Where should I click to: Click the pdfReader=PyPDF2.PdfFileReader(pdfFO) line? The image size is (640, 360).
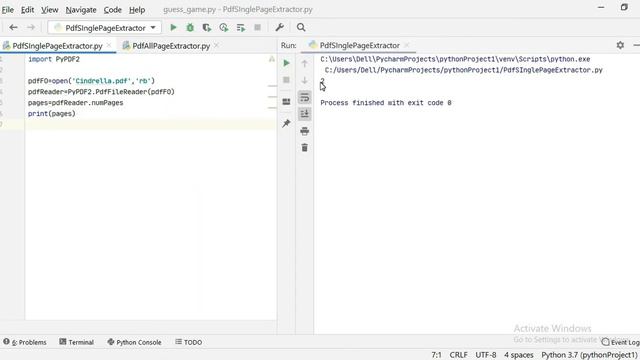pyautogui.click(x=101, y=92)
